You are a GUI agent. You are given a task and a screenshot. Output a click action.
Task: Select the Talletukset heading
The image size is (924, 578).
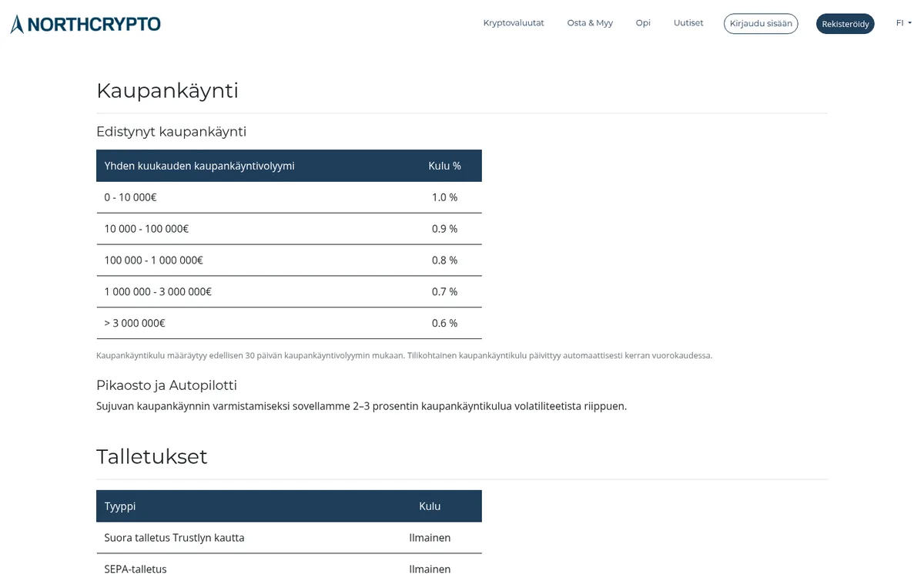(x=152, y=456)
